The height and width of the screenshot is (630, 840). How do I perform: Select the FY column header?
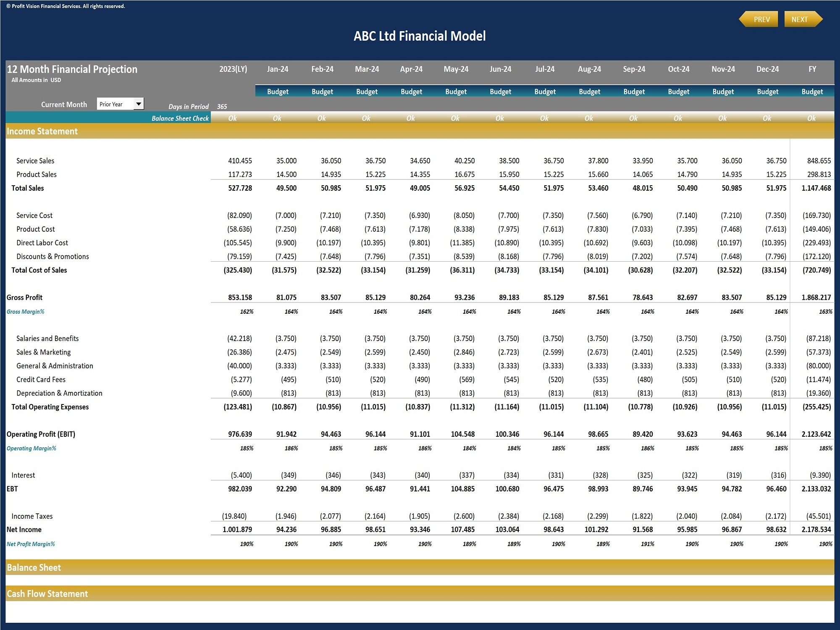click(812, 69)
